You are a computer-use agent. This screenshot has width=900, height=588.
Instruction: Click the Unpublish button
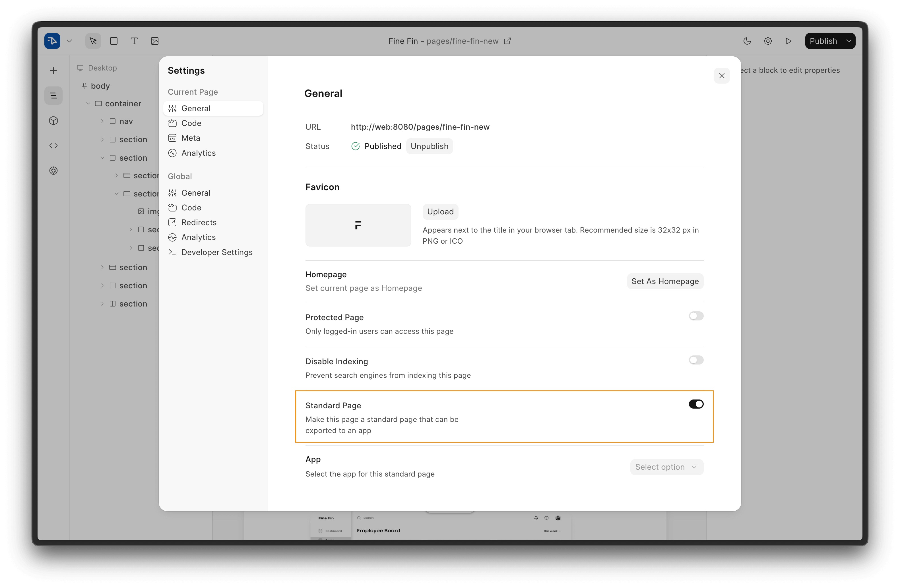(429, 146)
